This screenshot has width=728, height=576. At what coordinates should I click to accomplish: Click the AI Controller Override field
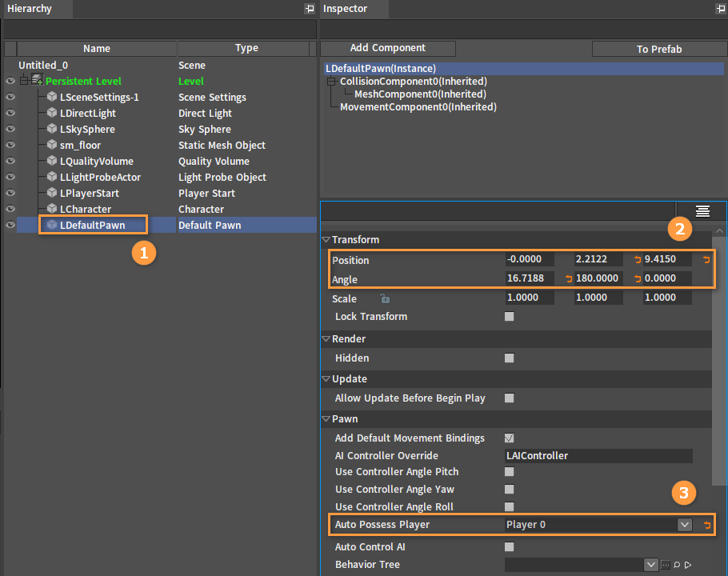click(x=598, y=456)
